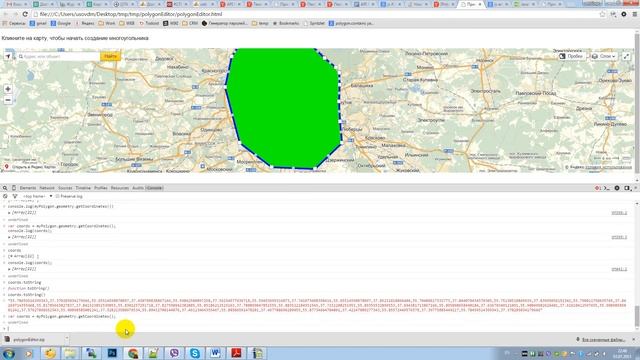Toggle the DevTools console drawer icon
This screenshot has height=360, width=640.
click(x=607, y=188)
